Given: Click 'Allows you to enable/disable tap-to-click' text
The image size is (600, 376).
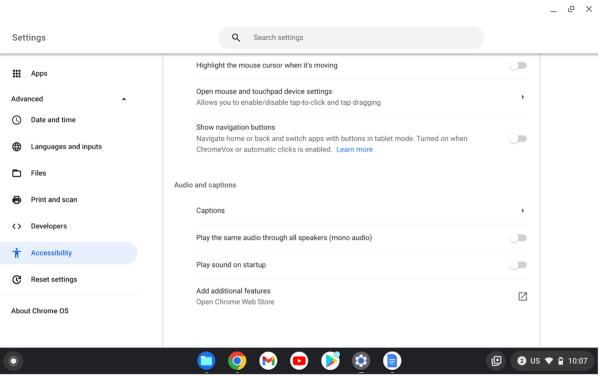Looking at the screenshot, I should click(289, 103).
